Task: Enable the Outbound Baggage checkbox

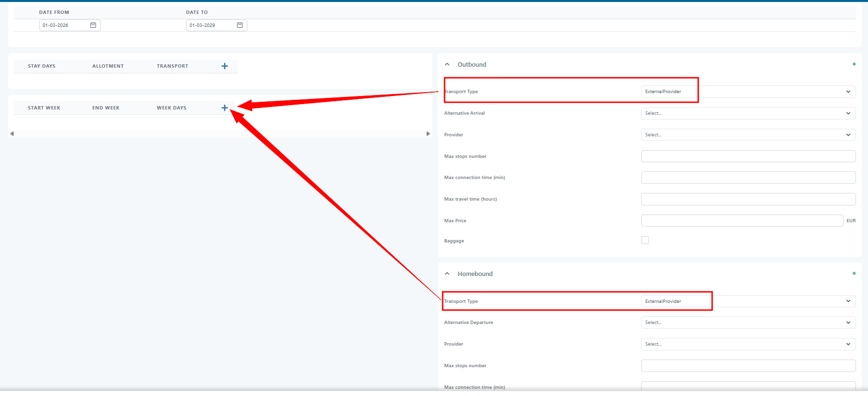Action: [x=645, y=240]
